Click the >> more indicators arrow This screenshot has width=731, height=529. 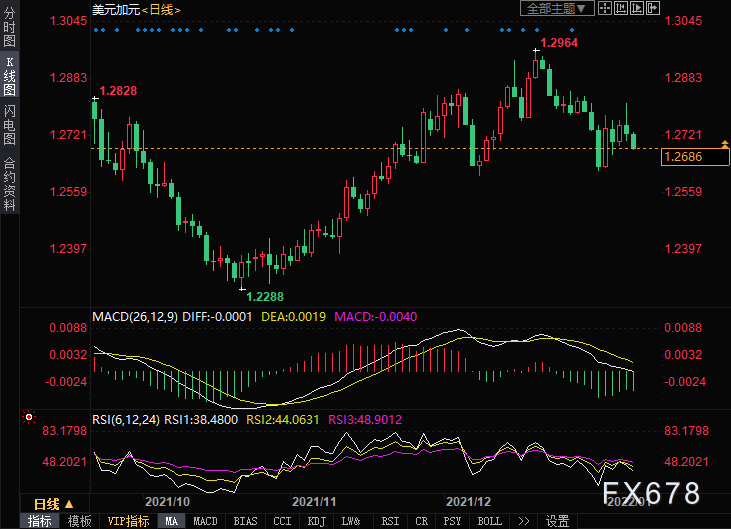pos(523,521)
